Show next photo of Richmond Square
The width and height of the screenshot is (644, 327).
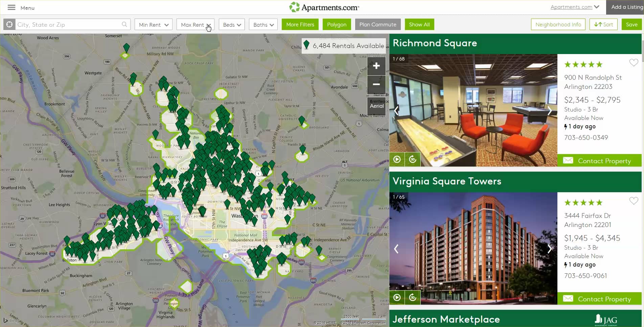coord(549,110)
